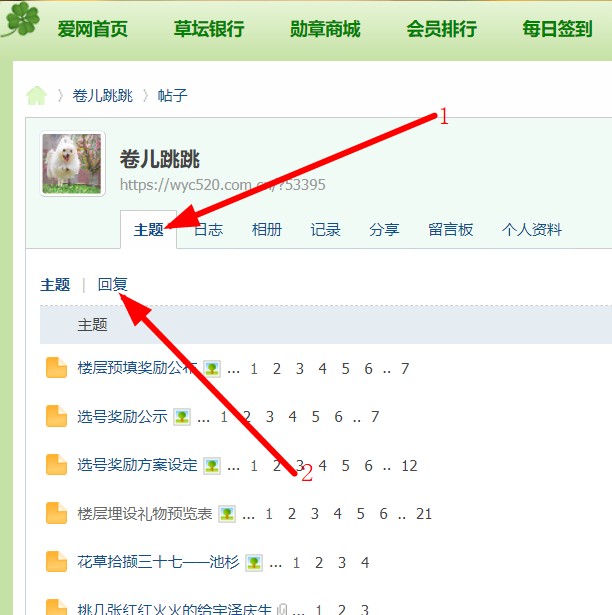Click image icon after 花草拾撷三十七——池杉
The image size is (612, 615).
coord(254,563)
